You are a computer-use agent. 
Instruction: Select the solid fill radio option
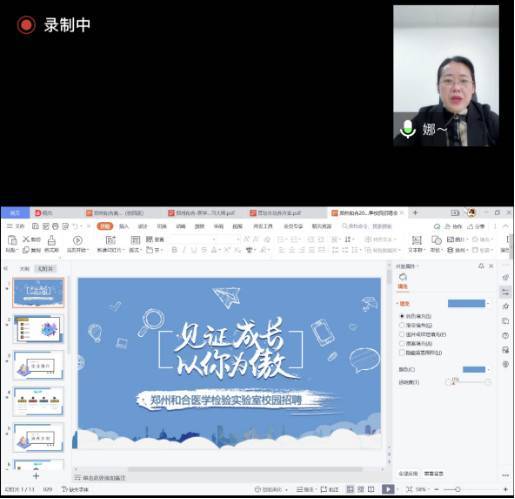(x=402, y=316)
